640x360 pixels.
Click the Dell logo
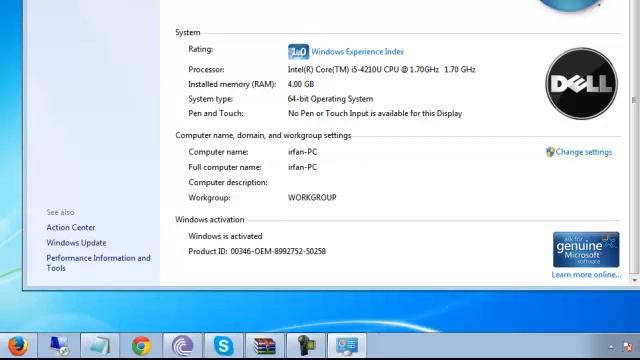click(x=581, y=84)
